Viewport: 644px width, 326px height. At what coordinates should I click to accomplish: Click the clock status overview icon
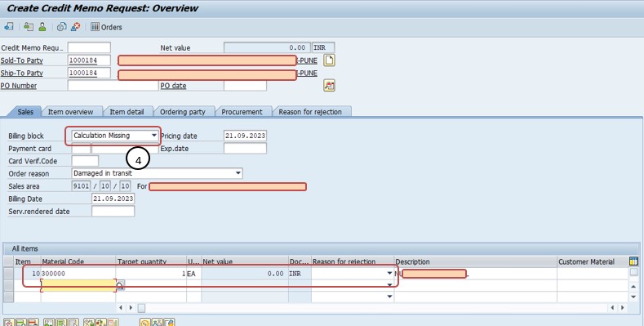tap(61, 27)
